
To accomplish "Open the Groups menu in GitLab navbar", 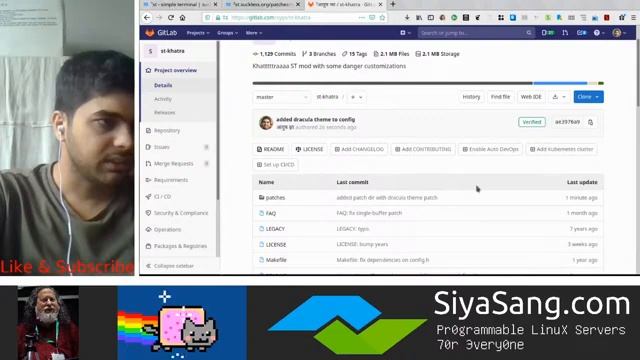I will [x=227, y=33].
